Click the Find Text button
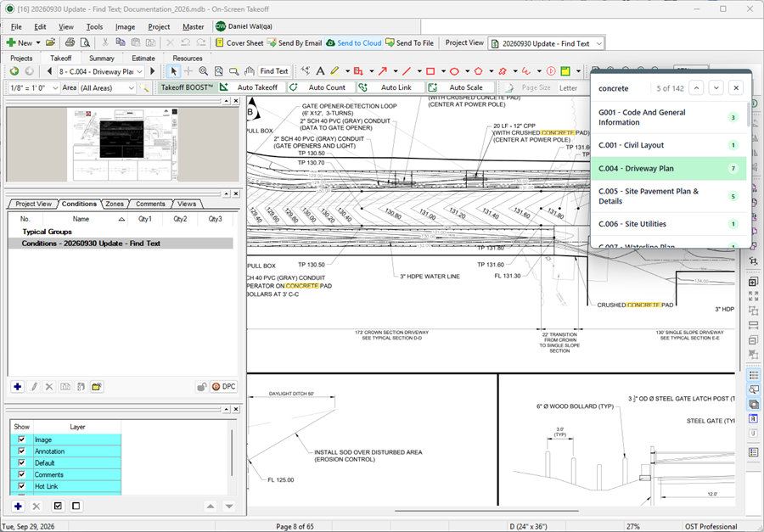764x532 pixels. pyautogui.click(x=274, y=71)
